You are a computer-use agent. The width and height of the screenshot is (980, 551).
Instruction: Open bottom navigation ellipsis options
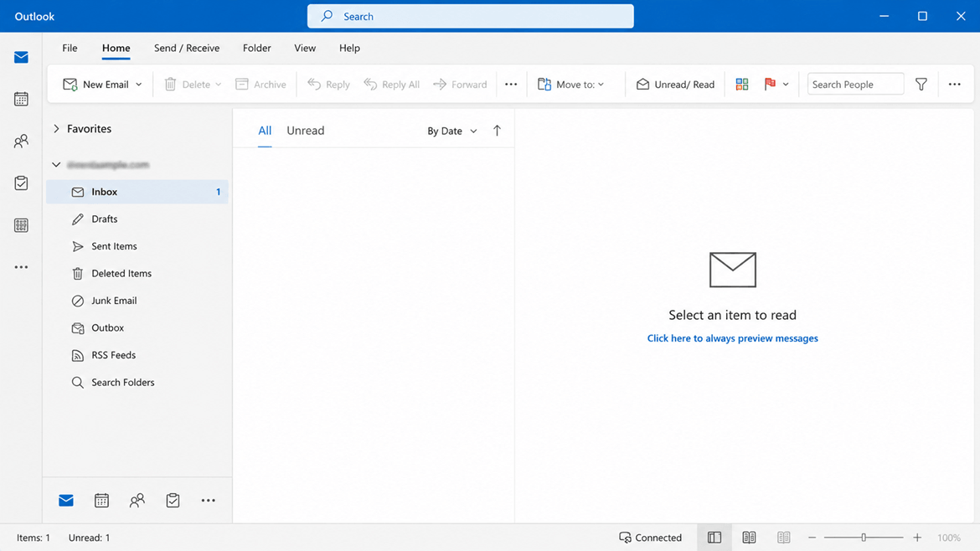(x=208, y=501)
